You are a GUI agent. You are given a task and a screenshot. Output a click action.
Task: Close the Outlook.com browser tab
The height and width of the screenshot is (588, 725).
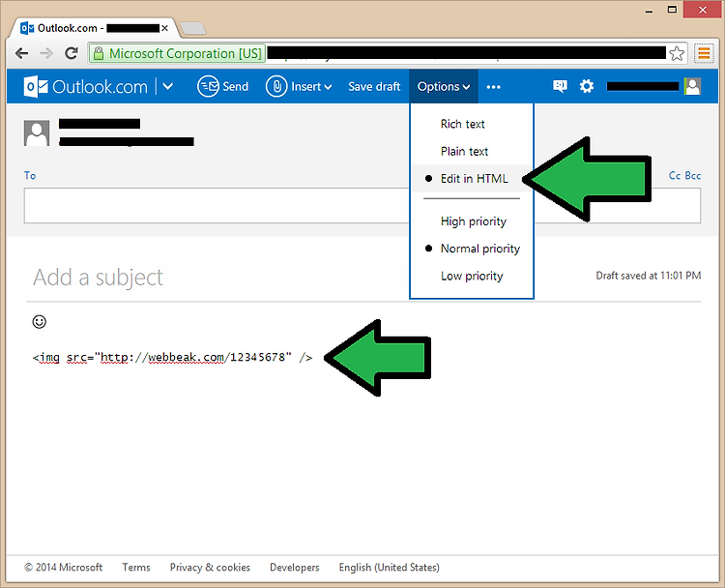coord(164,28)
